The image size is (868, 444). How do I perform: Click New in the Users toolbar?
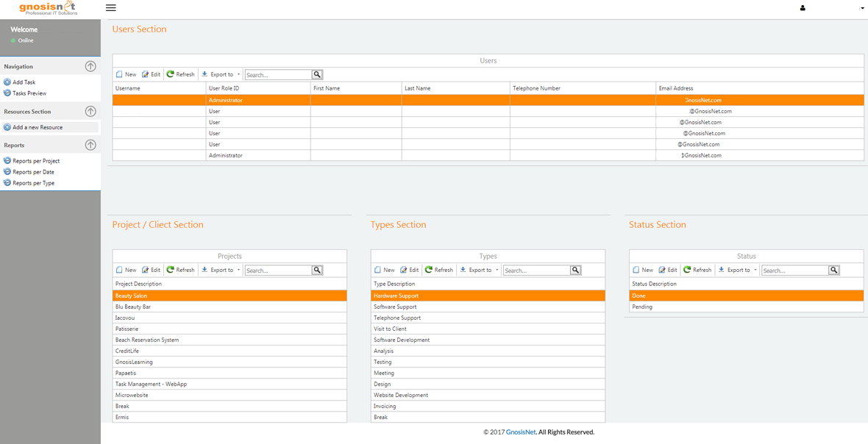click(x=126, y=75)
